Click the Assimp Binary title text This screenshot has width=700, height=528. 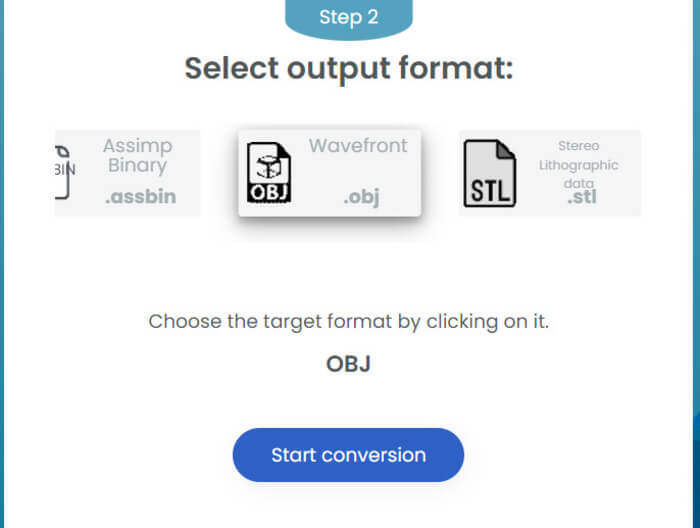(x=138, y=155)
